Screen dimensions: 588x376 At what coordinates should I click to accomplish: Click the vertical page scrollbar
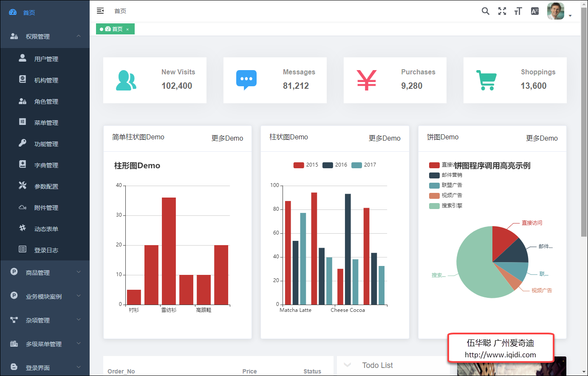(584, 127)
